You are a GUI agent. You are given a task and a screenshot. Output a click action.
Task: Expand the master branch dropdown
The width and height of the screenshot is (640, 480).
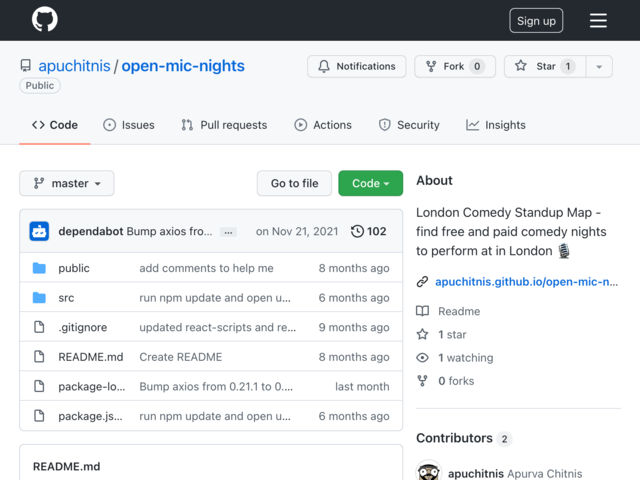[x=67, y=183]
